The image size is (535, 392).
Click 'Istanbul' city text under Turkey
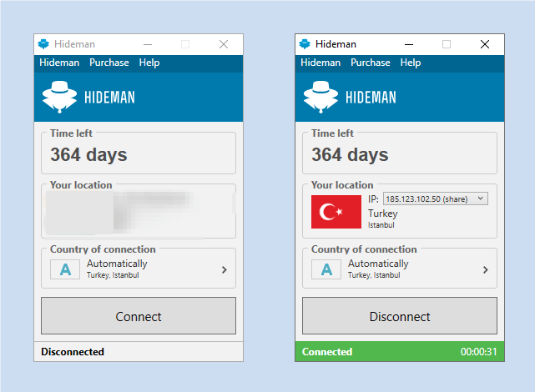381,225
